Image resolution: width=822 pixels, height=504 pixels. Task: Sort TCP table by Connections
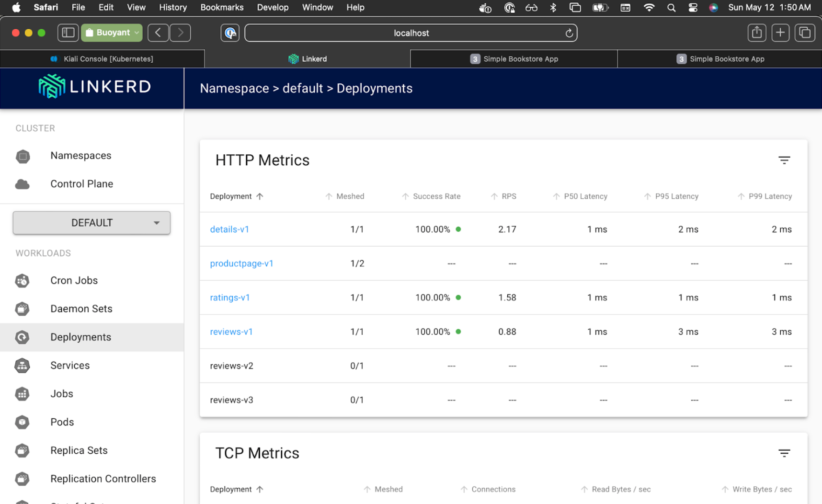tap(488, 489)
